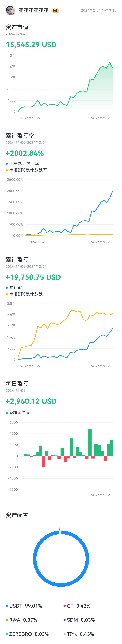
Task: Click the V6 VIP level badge
Action: click(x=55, y=11)
